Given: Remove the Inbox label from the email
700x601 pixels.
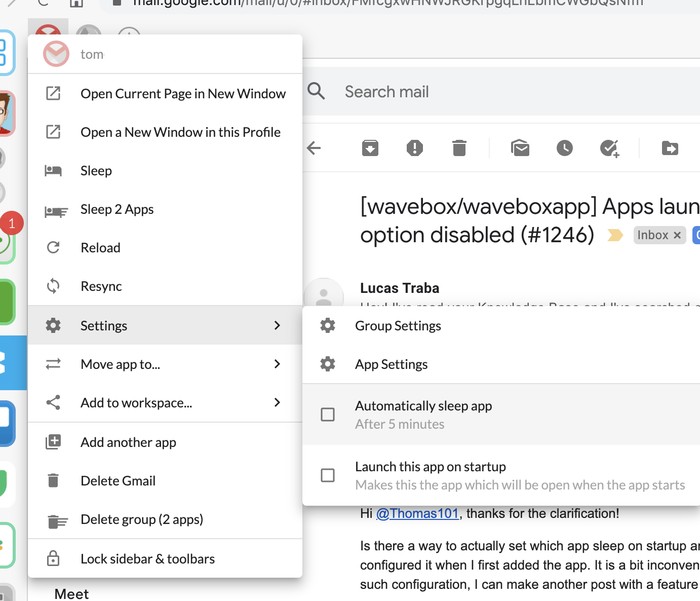Looking at the screenshot, I should pos(677,235).
